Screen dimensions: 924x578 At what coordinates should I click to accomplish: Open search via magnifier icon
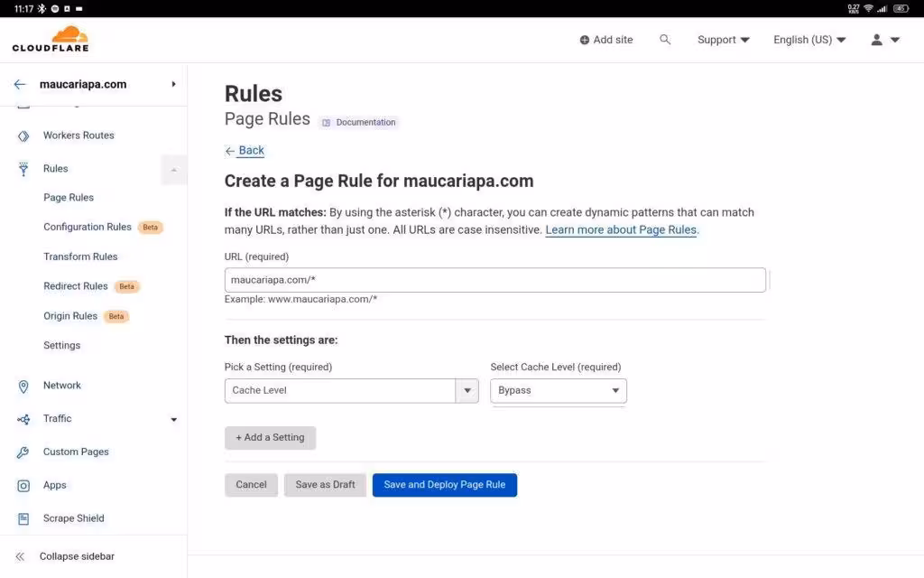click(665, 40)
